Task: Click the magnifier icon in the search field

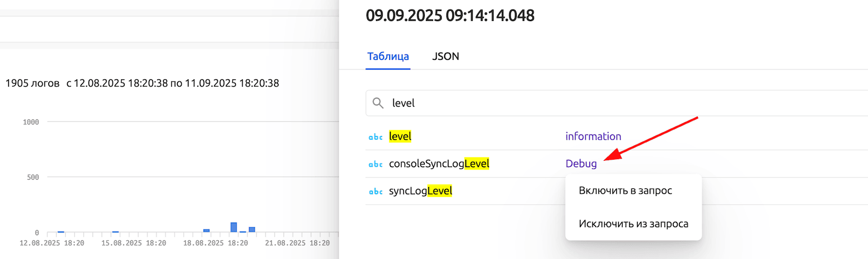Action: [378, 103]
